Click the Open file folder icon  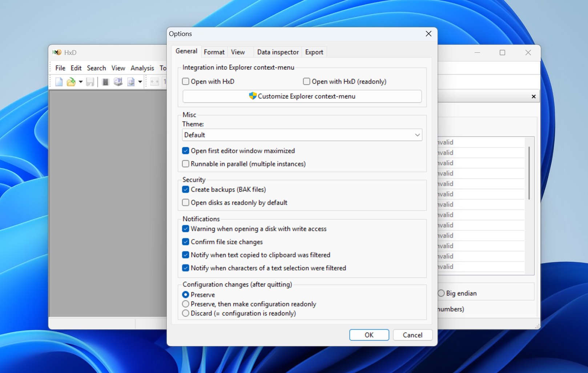click(71, 81)
